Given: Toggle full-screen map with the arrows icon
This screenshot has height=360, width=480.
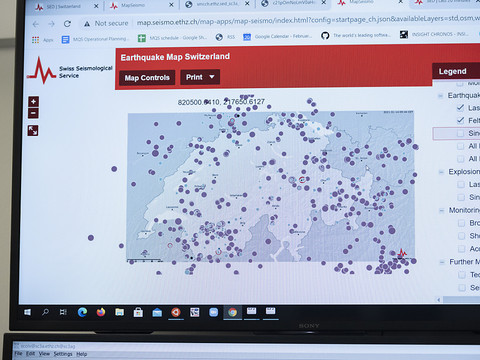Looking at the screenshot, I should [x=33, y=130].
